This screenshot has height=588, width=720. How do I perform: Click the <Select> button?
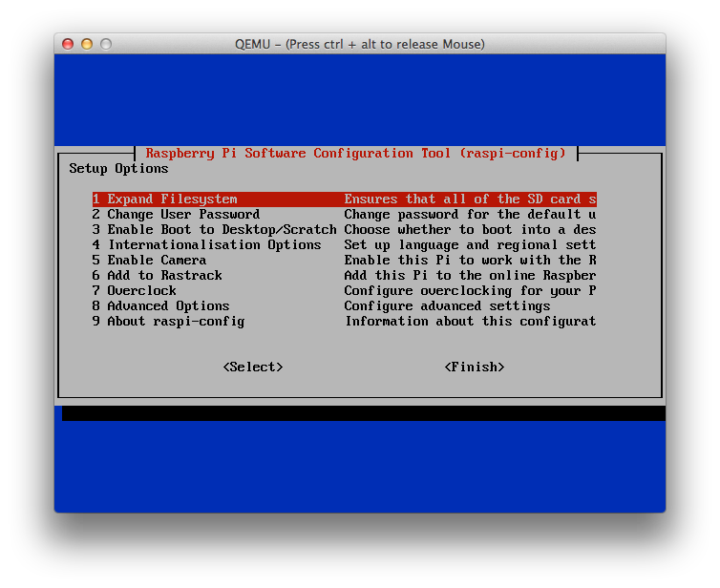tap(253, 367)
